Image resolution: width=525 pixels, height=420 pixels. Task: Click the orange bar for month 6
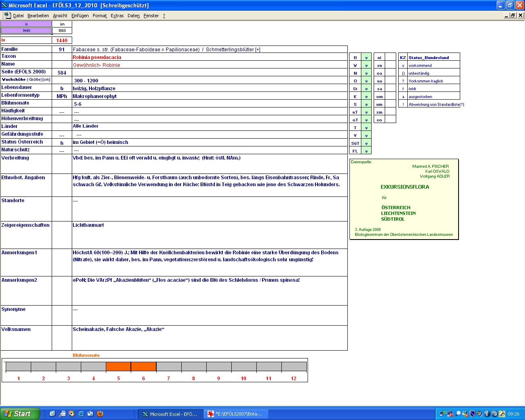[x=144, y=366]
